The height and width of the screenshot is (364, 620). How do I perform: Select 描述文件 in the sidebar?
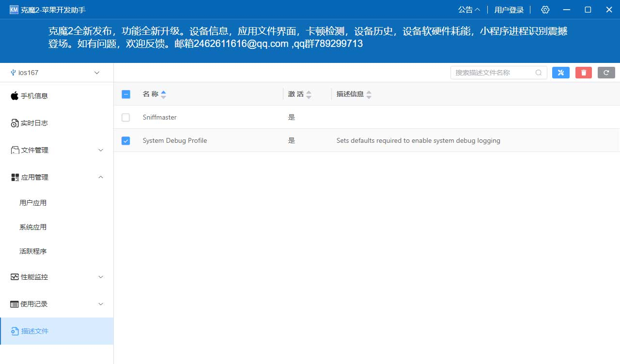coord(57,331)
